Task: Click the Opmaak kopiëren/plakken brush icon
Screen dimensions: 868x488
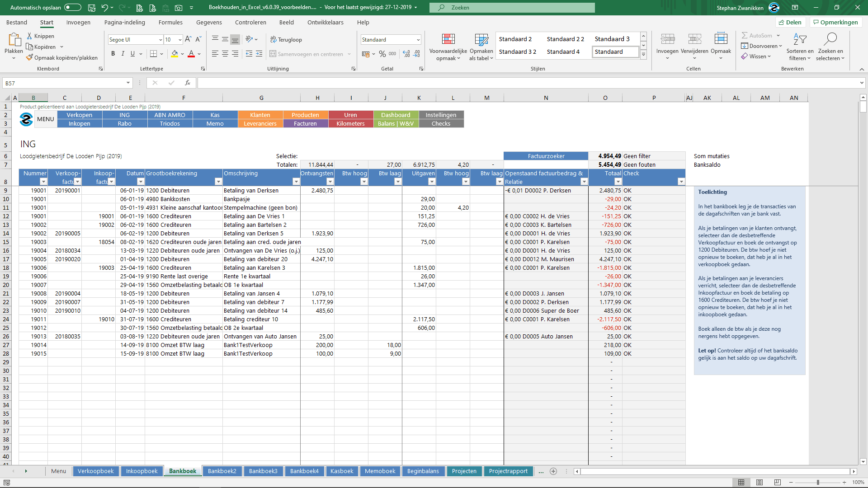Action: 29,57
